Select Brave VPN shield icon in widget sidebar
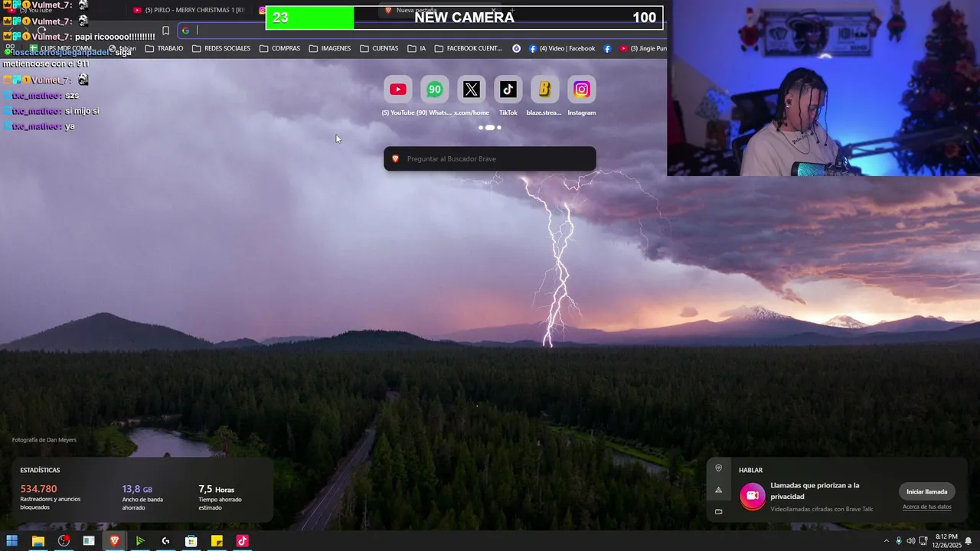980x551 pixels. [718, 468]
